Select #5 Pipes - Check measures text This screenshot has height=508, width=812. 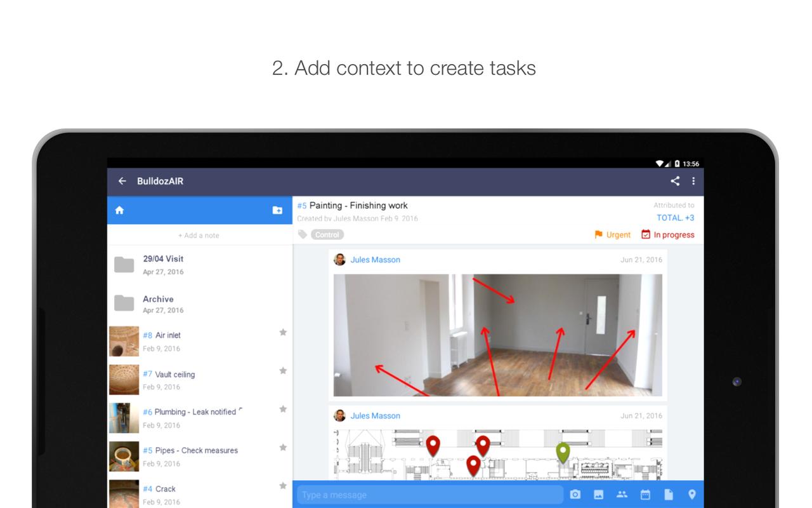(x=190, y=450)
